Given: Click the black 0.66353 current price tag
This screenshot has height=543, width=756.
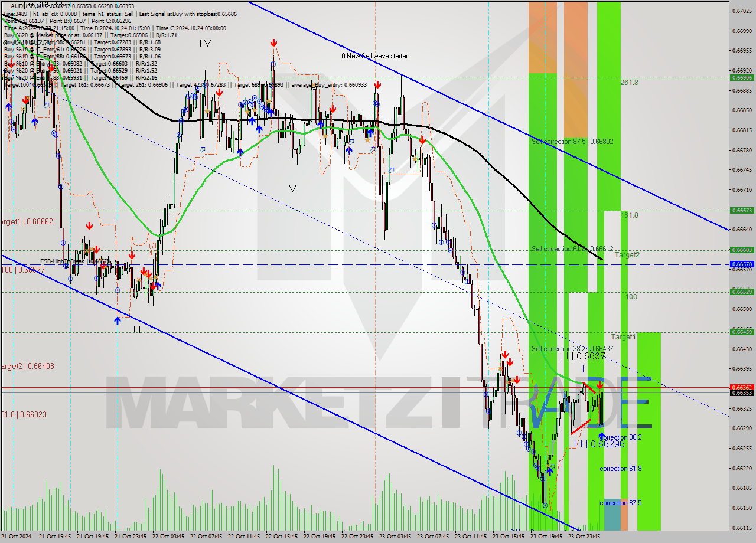Looking at the screenshot, I should pos(741,392).
